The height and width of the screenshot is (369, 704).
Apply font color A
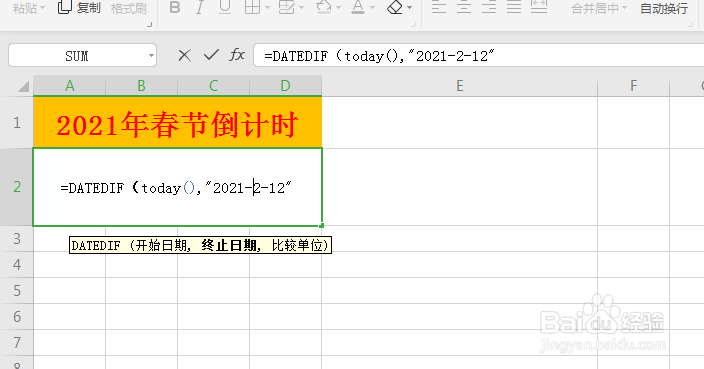pos(358,8)
